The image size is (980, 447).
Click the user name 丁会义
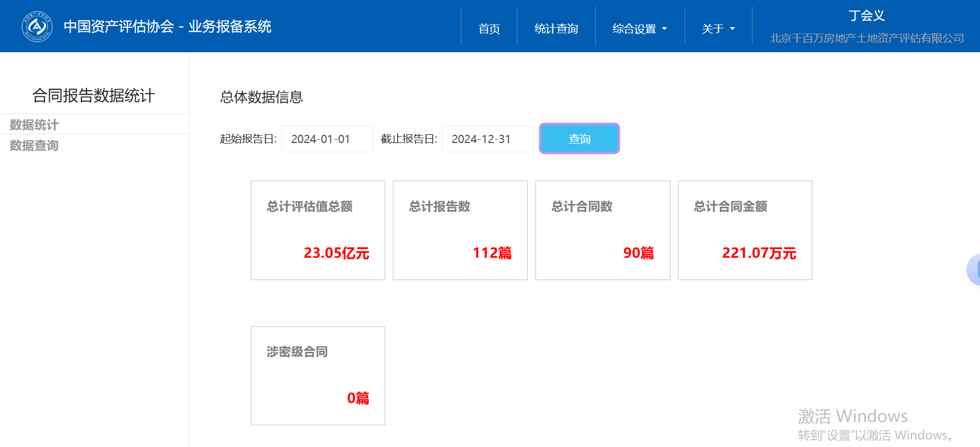866,16
